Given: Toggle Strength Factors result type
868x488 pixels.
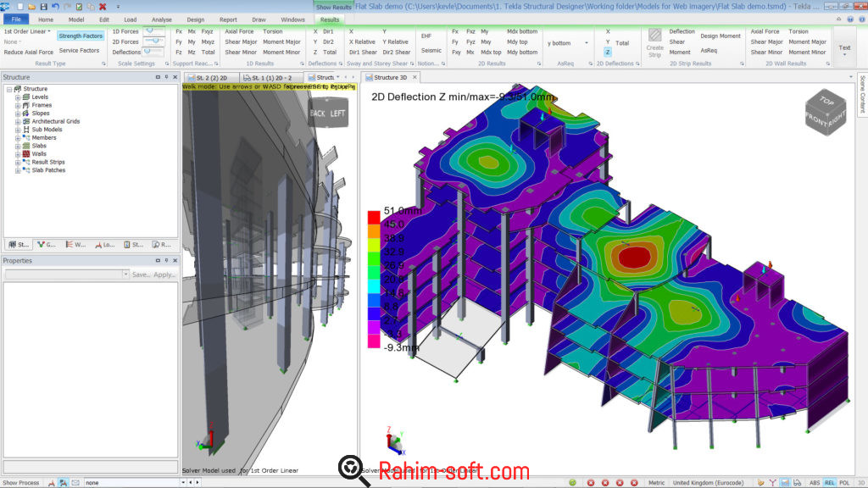Looking at the screenshot, I should click(x=81, y=36).
